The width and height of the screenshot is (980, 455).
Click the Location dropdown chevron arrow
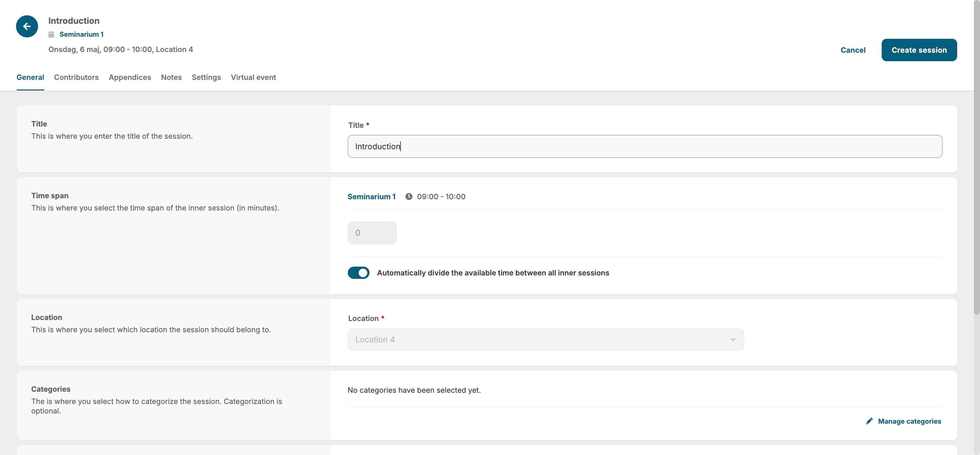pos(733,340)
